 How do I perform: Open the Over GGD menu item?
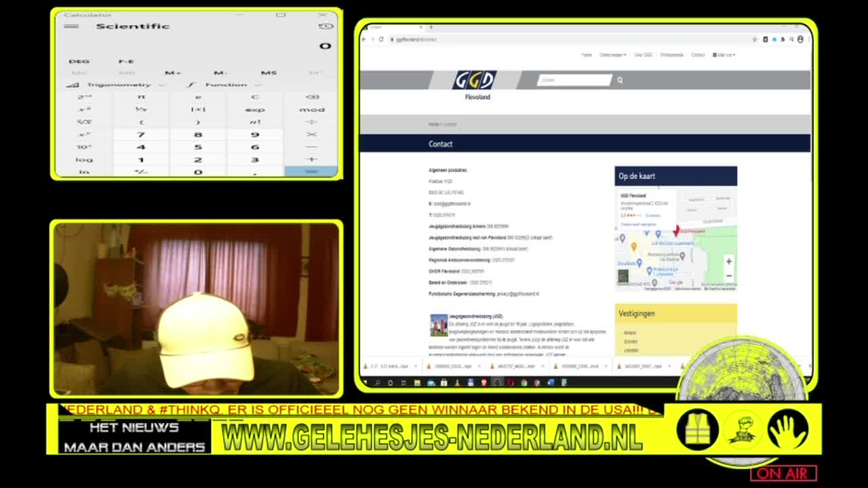pos(643,55)
